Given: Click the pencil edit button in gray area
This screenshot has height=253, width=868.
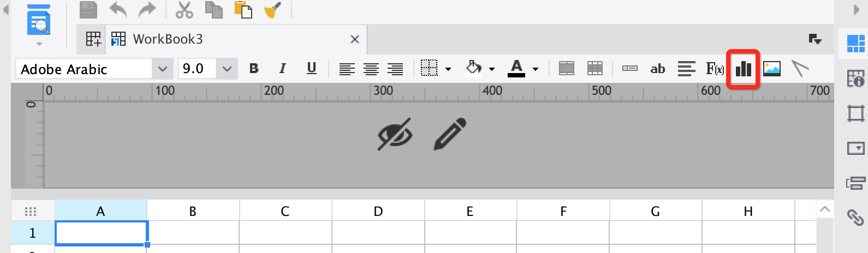Looking at the screenshot, I should (x=450, y=134).
